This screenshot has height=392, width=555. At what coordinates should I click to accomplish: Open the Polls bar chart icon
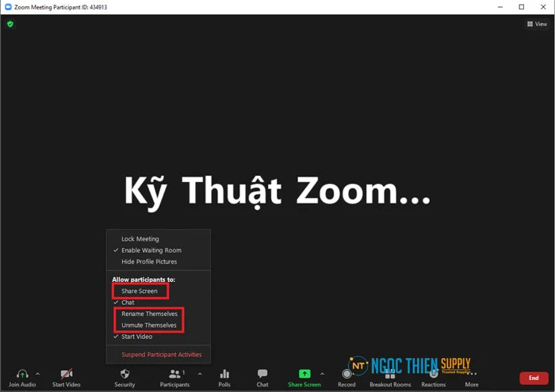[x=224, y=374]
